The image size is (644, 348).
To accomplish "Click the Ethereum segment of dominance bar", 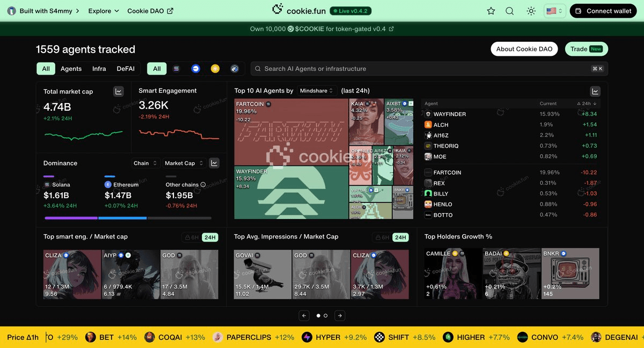I will (x=122, y=218).
